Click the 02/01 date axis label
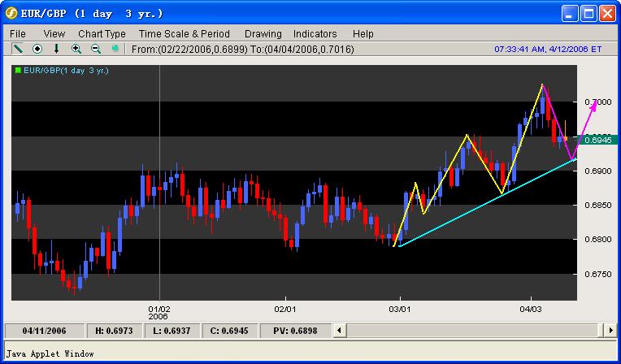The height and width of the screenshot is (364, 621). (285, 309)
